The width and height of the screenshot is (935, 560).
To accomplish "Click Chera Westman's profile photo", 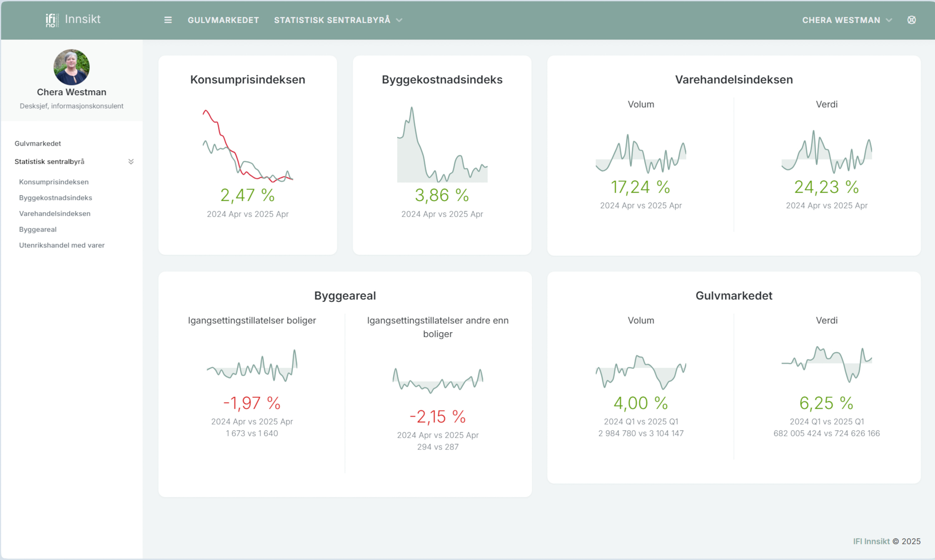I will (x=71, y=67).
